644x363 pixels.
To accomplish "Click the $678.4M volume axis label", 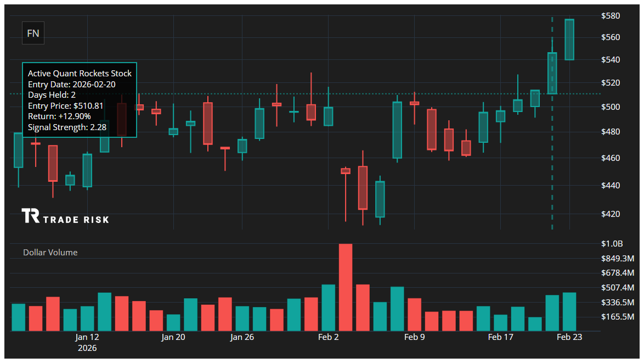I will coord(617,273).
